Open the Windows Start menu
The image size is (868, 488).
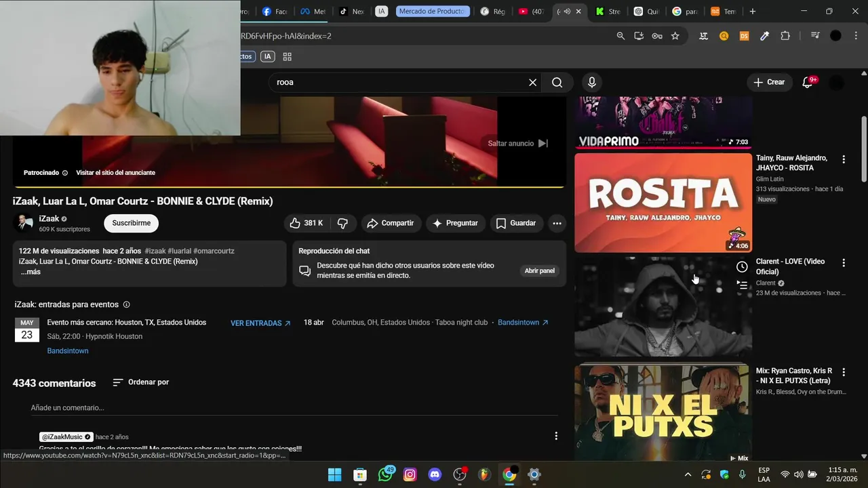(x=335, y=474)
